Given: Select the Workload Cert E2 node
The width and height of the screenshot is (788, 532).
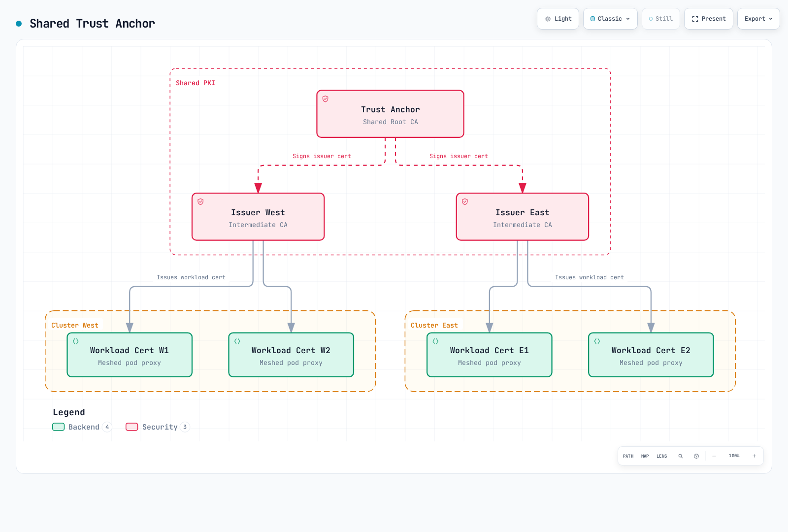Looking at the screenshot, I should [x=651, y=355].
